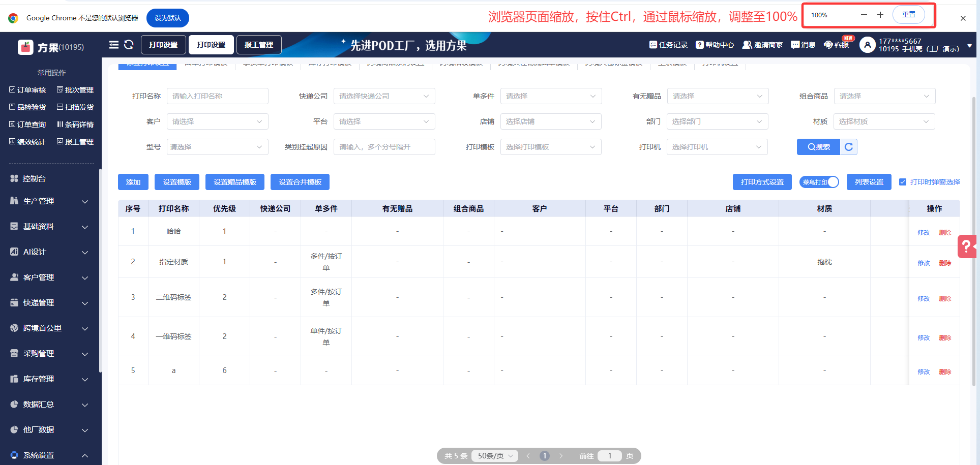Viewport: 980px width, 465px height.
Task: Click 修改 for the 哈哈 row
Action: [924, 233]
